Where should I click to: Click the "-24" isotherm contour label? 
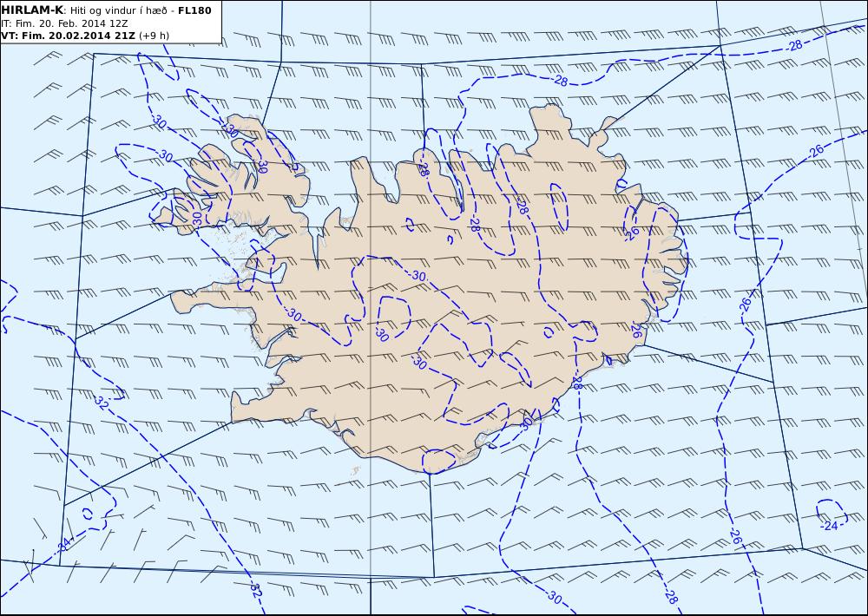(x=829, y=526)
